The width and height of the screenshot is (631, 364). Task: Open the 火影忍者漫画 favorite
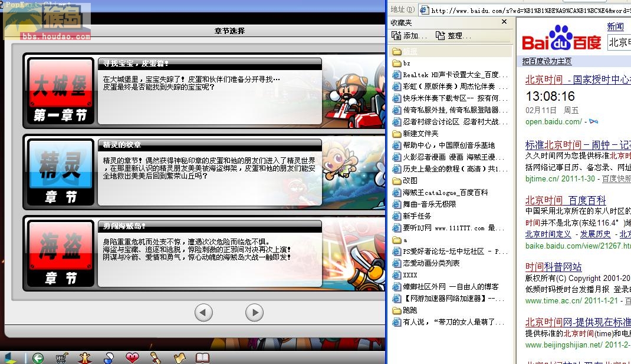click(x=450, y=157)
